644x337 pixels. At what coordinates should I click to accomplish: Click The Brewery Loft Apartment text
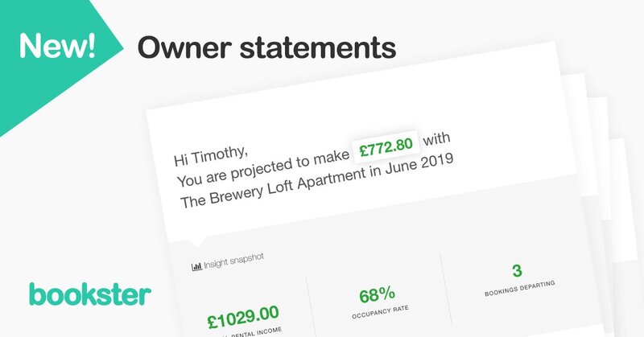coord(272,187)
